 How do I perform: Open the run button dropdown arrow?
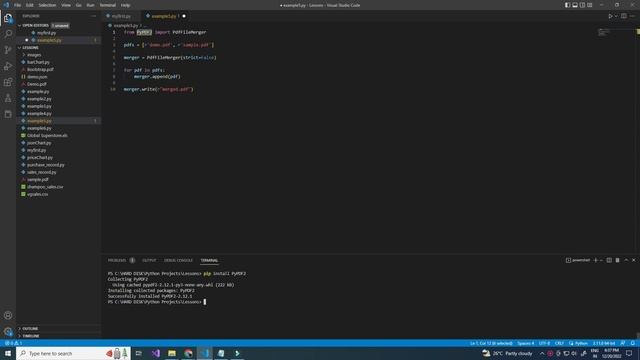click(x=616, y=16)
